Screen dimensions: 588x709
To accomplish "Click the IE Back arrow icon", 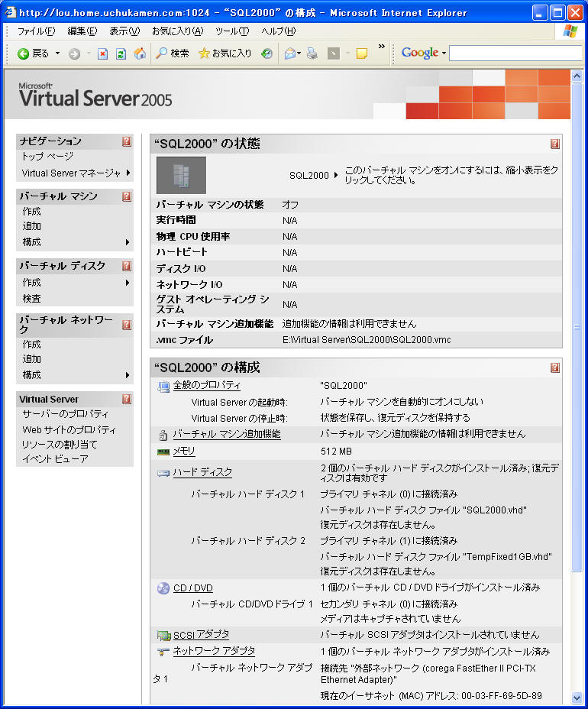I will (x=23, y=53).
